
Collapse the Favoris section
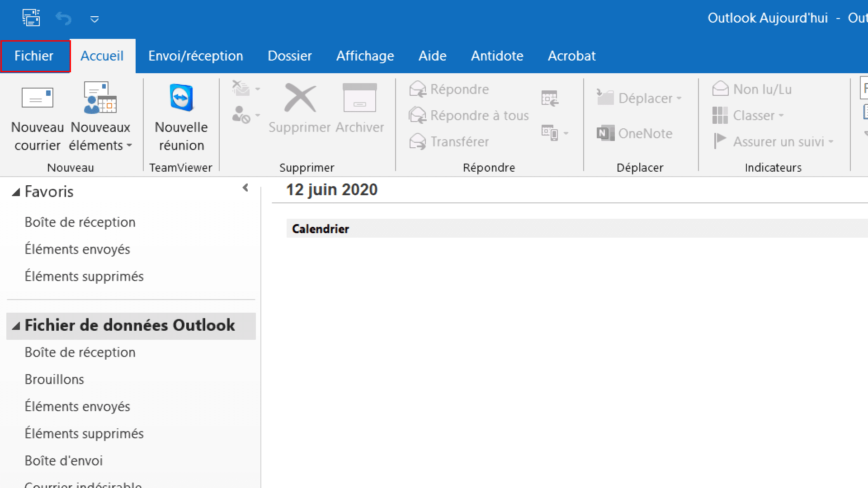16,192
